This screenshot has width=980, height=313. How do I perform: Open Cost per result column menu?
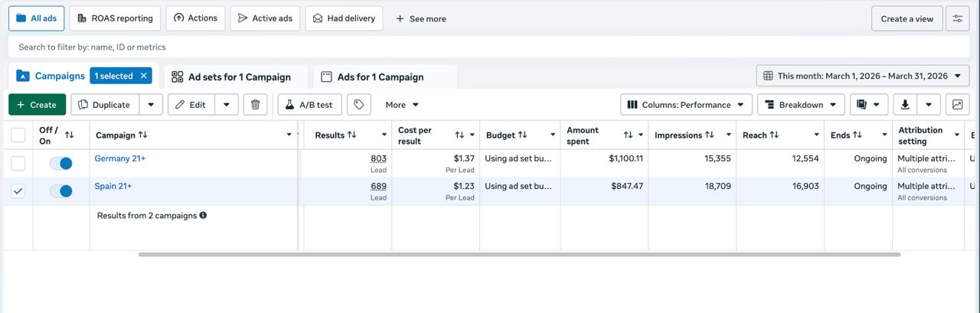coord(472,135)
